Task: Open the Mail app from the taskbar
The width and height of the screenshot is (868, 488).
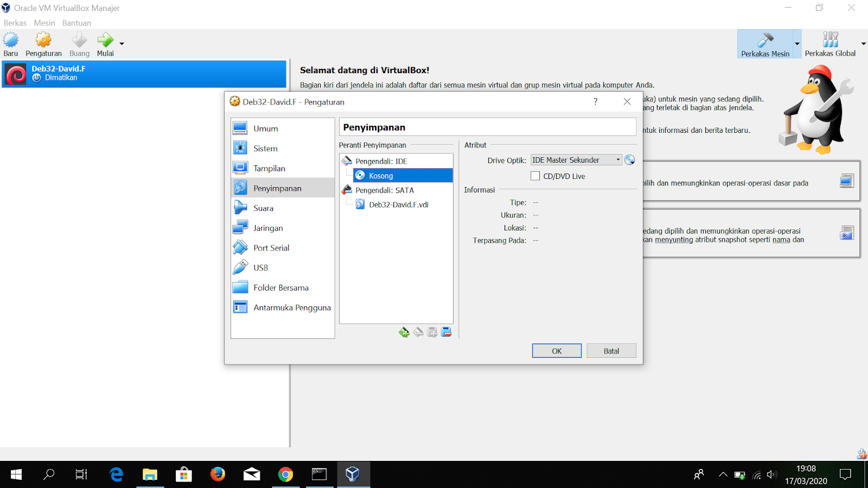Action: click(252, 475)
